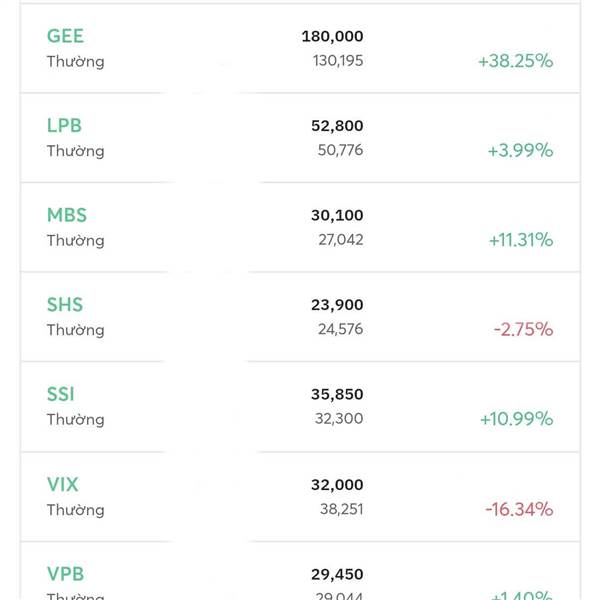Image resolution: width=600 pixels, height=600 pixels.
Task: Click the LPB +3.99% change value
Action: pyautogui.click(x=520, y=151)
